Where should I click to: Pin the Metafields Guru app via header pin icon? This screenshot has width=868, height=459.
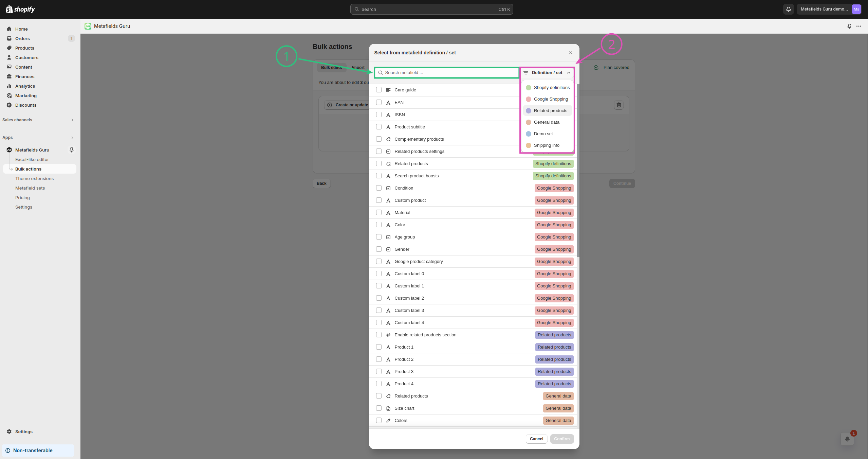[849, 26]
